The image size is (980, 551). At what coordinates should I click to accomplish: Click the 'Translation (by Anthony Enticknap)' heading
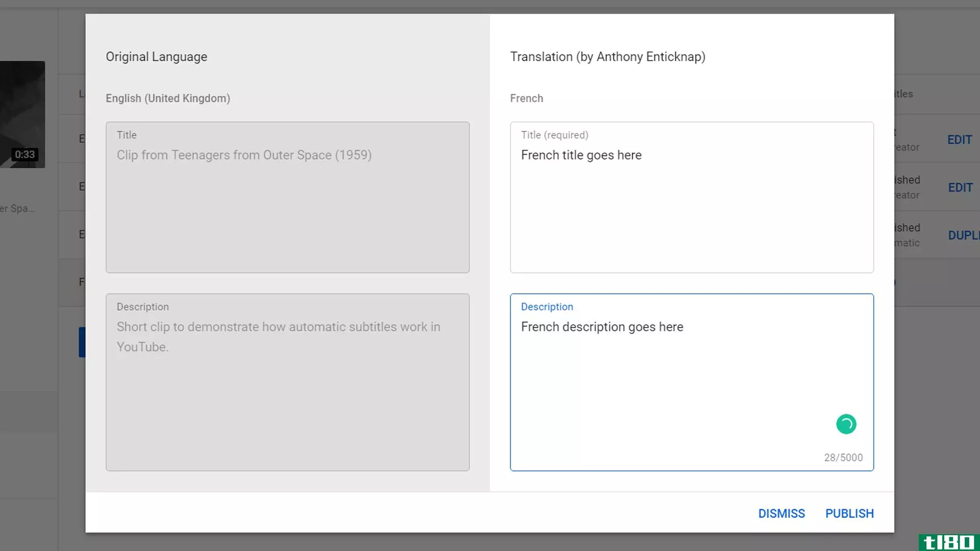click(607, 57)
